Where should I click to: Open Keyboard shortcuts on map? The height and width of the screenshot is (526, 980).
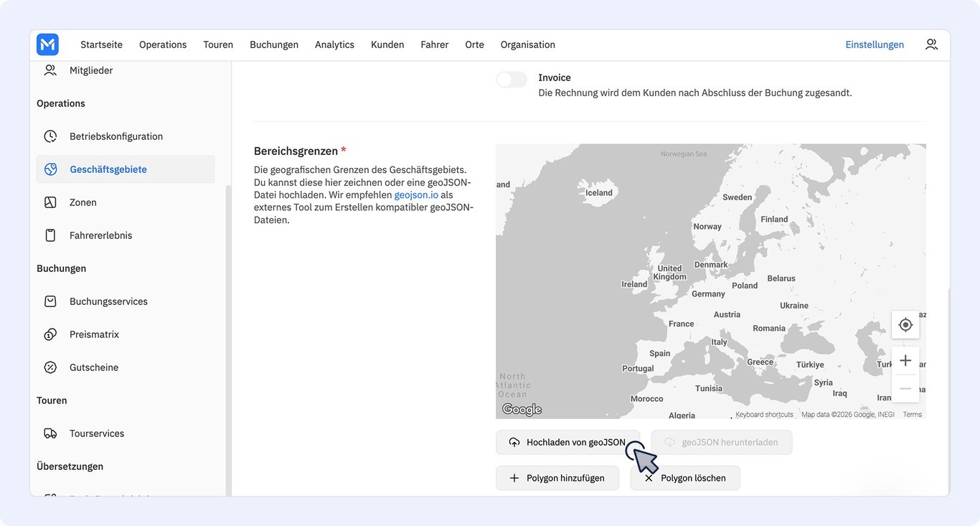[764, 414]
